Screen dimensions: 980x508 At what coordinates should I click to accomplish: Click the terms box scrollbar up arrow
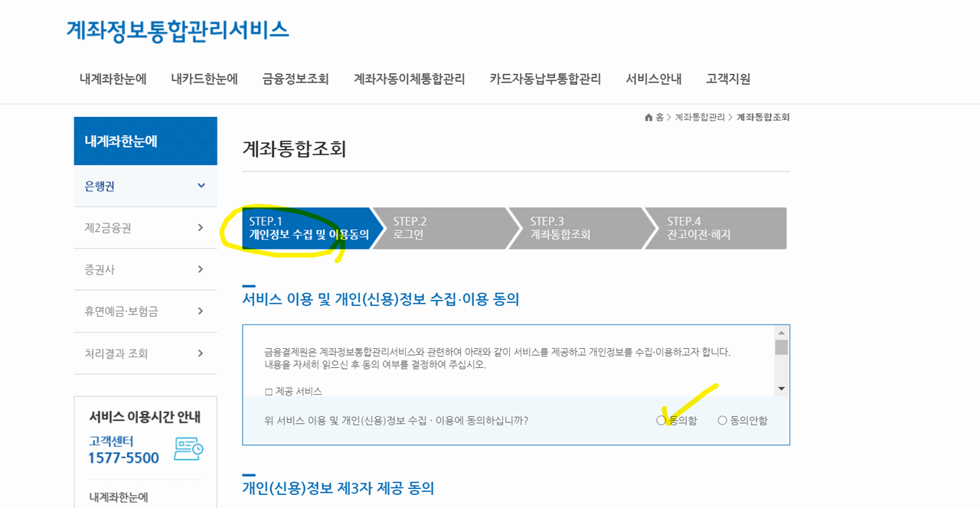[781, 333]
